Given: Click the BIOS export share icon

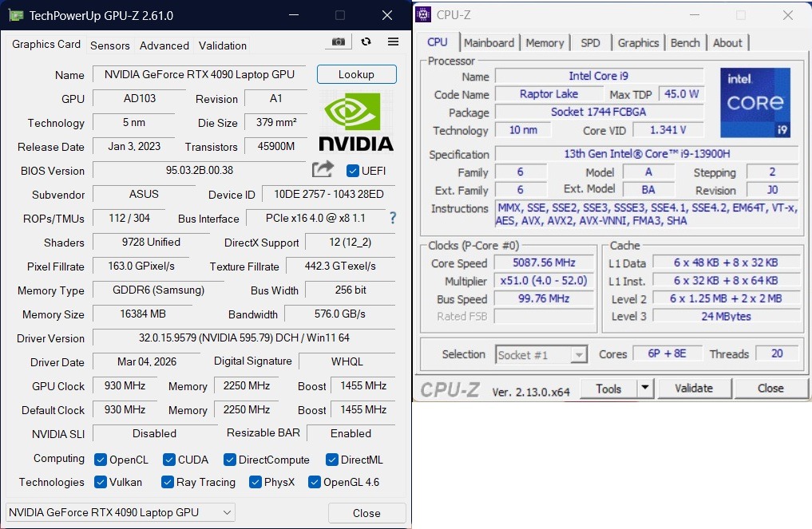Looking at the screenshot, I should [323, 168].
